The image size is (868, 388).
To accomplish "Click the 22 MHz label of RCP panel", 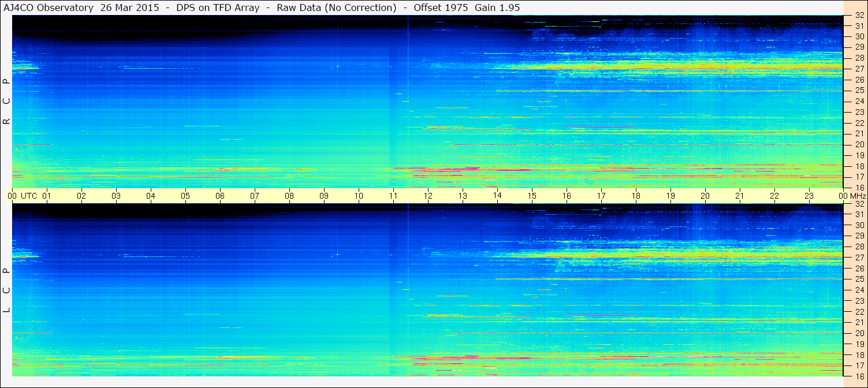I will click(x=859, y=123).
